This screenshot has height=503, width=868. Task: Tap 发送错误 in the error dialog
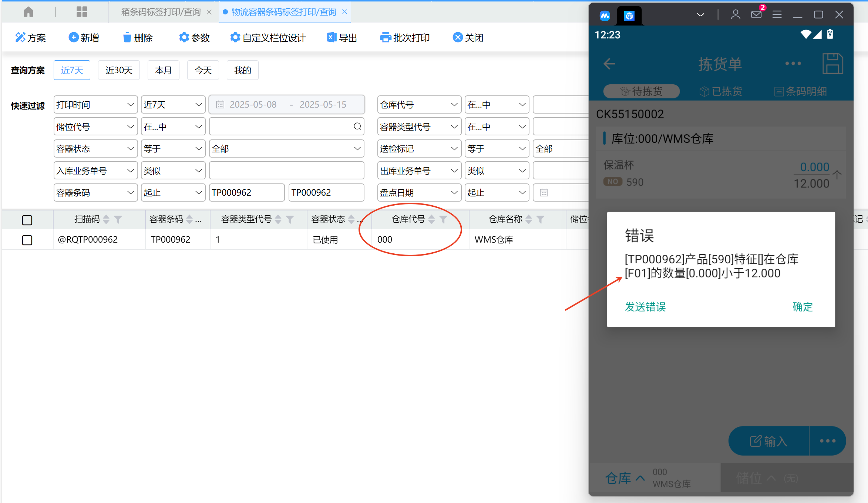coord(645,307)
